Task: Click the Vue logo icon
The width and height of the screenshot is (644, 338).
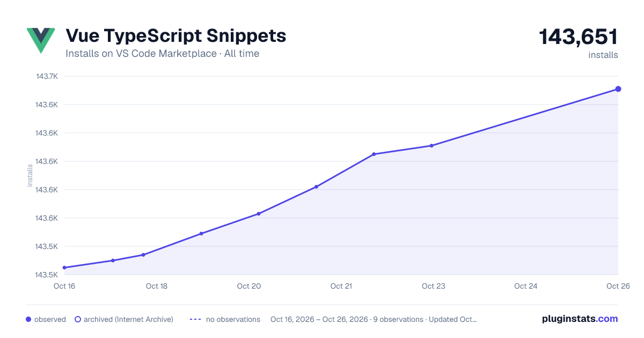Action: point(41,41)
